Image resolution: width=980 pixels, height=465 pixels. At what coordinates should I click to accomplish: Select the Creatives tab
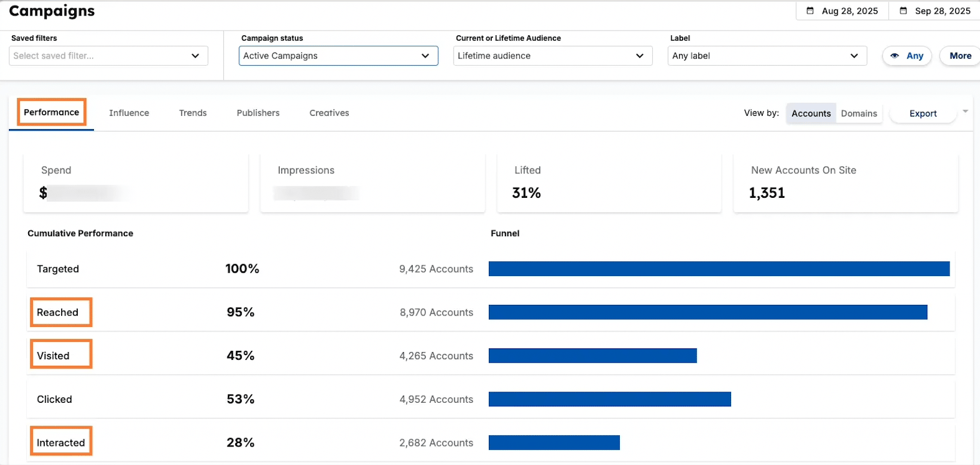[329, 113]
